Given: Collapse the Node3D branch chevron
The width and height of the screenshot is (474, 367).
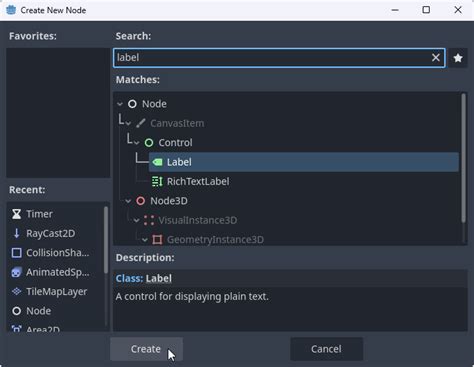Looking at the screenshot, I should coord(128,201).
